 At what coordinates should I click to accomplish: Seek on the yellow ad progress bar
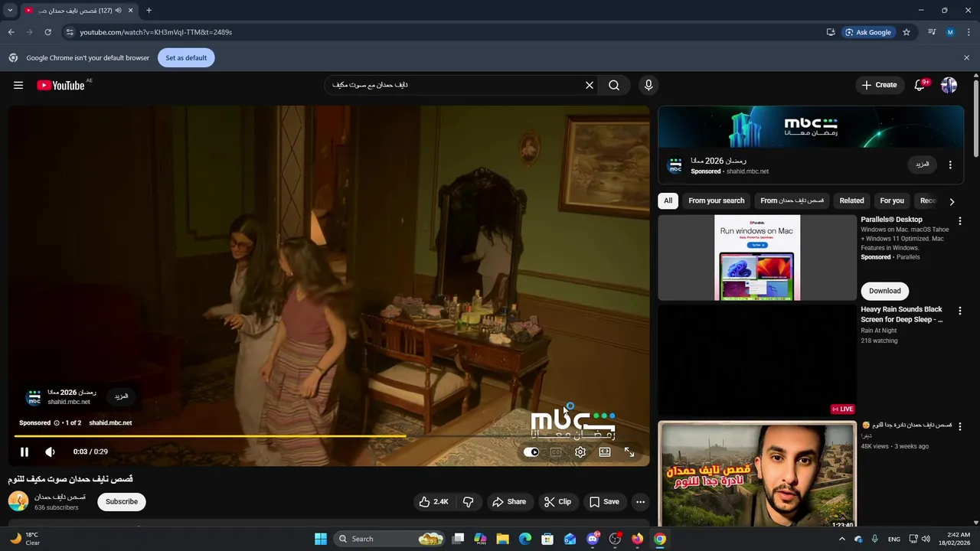click(x=329, y=436)
